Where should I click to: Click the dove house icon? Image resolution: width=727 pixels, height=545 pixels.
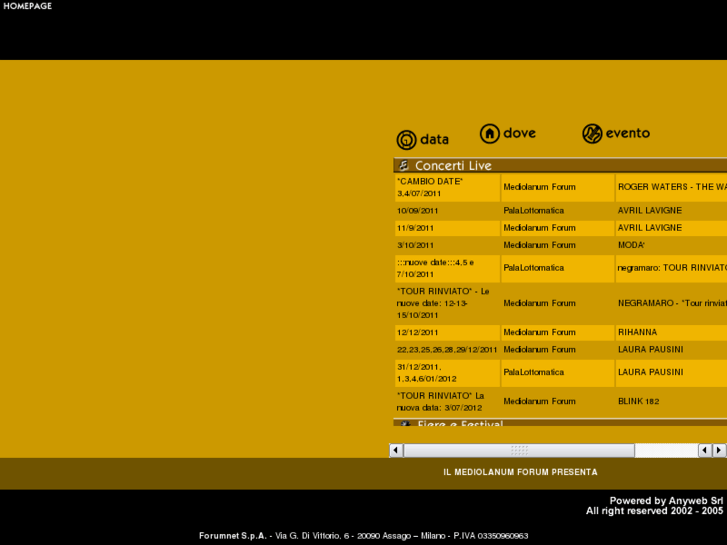[490, 134]
